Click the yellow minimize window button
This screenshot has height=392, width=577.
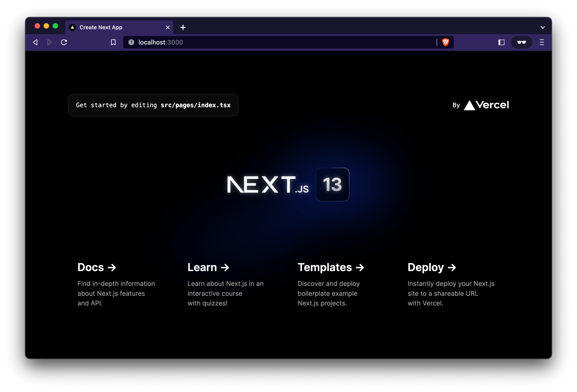tap(46, 26)
